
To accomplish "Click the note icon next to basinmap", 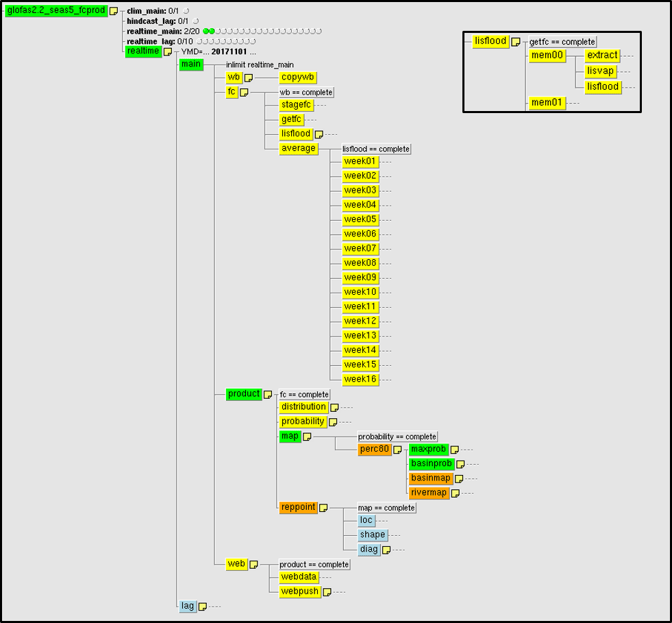I will coord(458,479).
